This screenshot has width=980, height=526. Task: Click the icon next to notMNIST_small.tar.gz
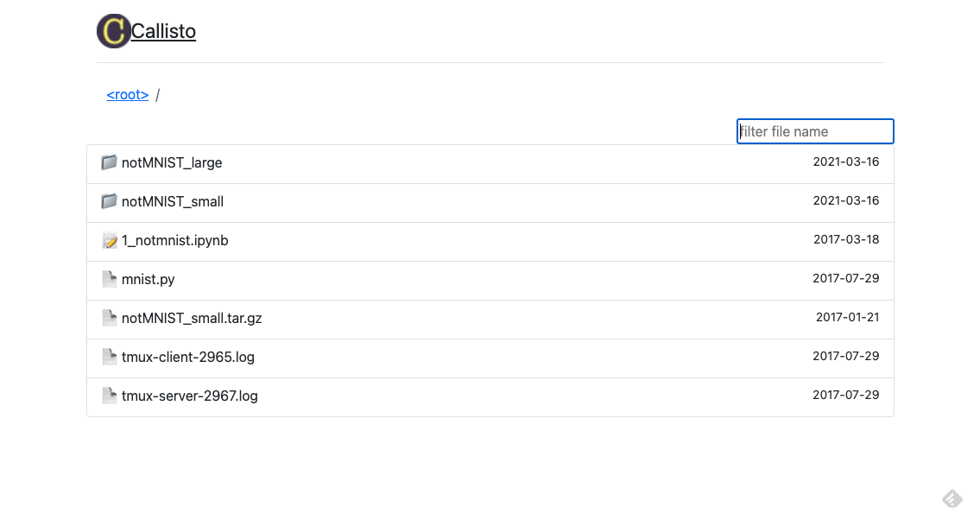click(109, 318)
